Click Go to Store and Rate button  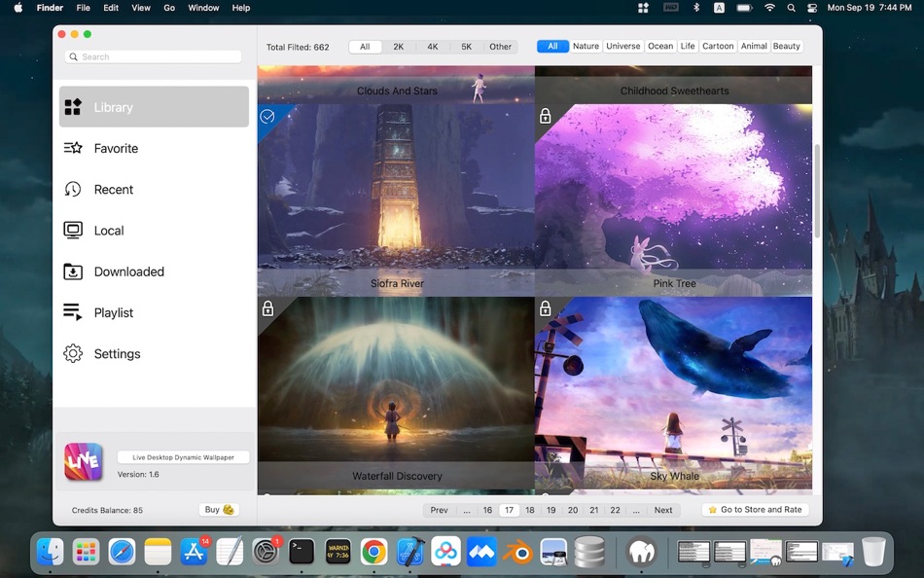coord(755,510)
